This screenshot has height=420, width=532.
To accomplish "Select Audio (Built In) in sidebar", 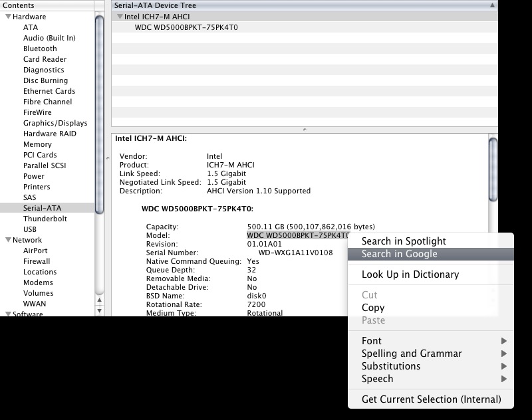I will 49,38.
